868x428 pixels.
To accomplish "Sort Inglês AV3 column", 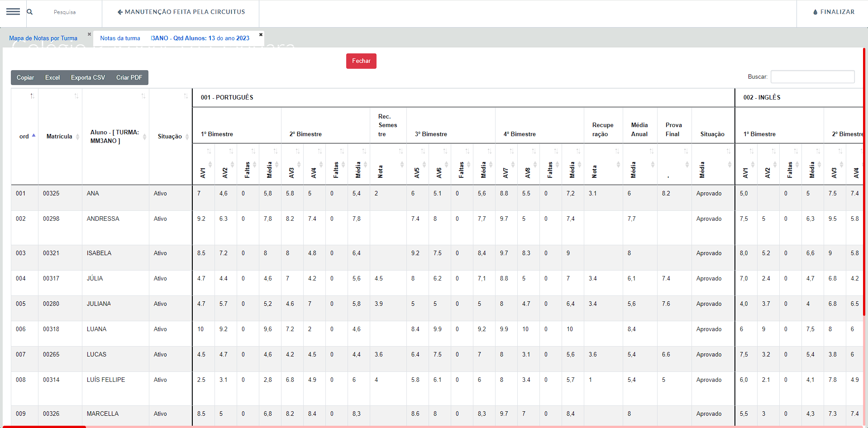I will [x=835, y=164].
